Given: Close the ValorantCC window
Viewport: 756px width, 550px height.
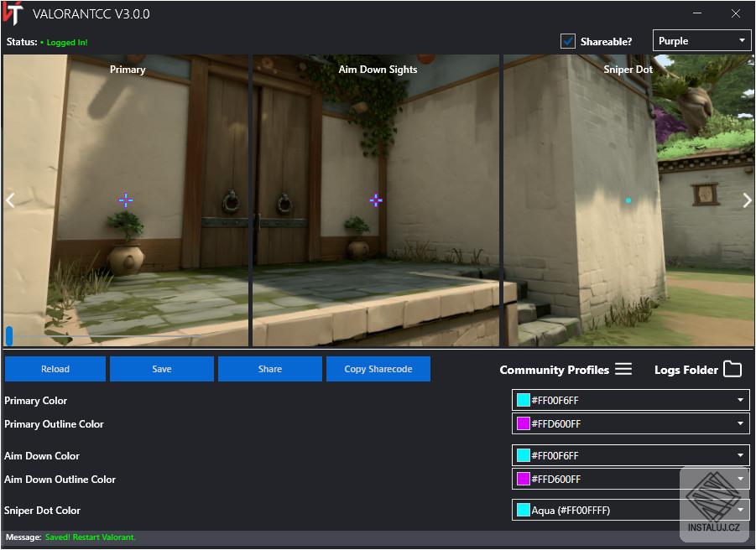Looking at the screenshot, I should click(736, 13).
